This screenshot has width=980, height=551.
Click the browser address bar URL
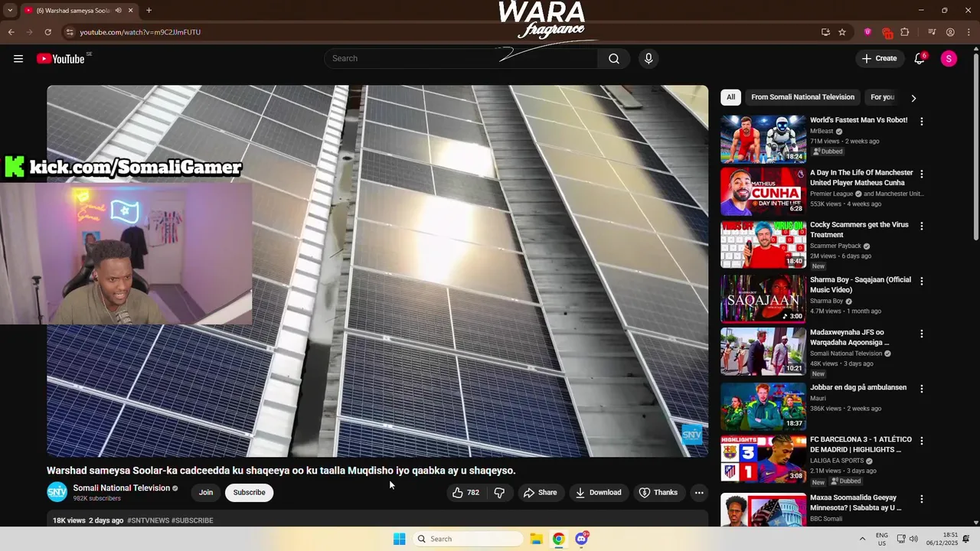pos(140,32)
